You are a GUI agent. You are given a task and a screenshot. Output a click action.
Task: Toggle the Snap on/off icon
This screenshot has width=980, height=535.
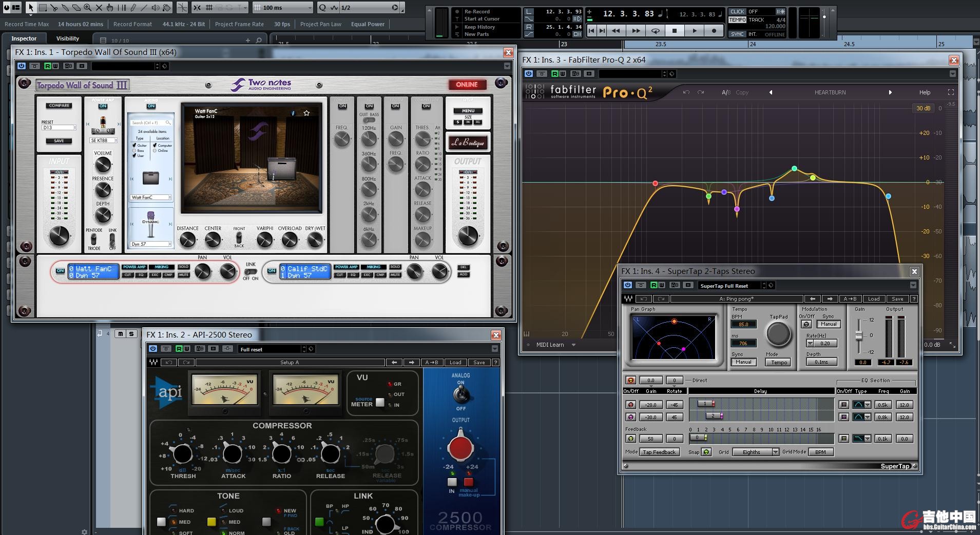pos(197,7)
